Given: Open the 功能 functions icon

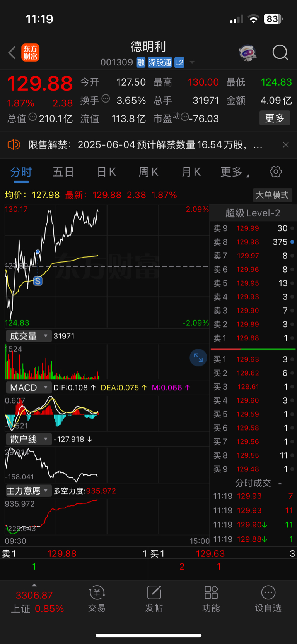Looking at the screenshot, I should point(211,599).
